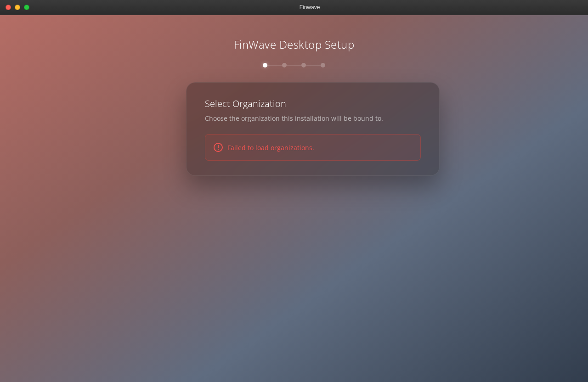Click the red error alert icon
588x382 pixels.
218,147
